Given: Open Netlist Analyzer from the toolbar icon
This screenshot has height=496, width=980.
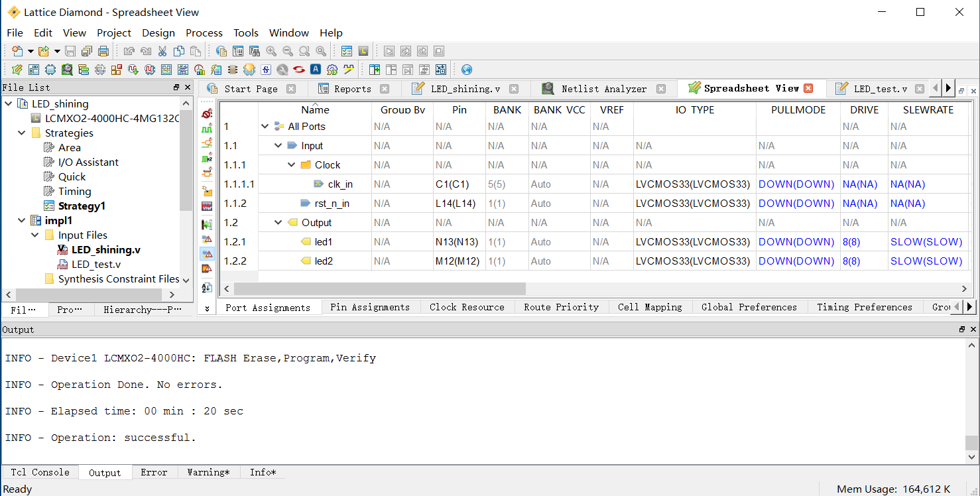Looking at the screenshot, I should click(x=67, y=70).
